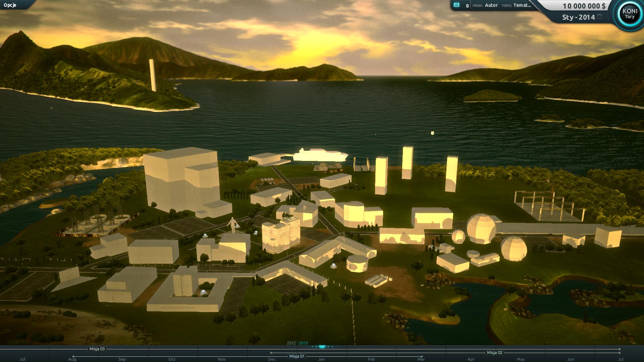Click the message sender 'Autor'
Screen dimensions: 644x362
[x=491, y=5]
